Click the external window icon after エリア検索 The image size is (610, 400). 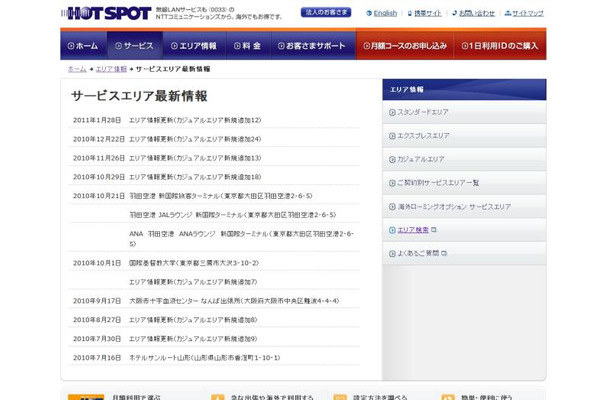(434, 230)
